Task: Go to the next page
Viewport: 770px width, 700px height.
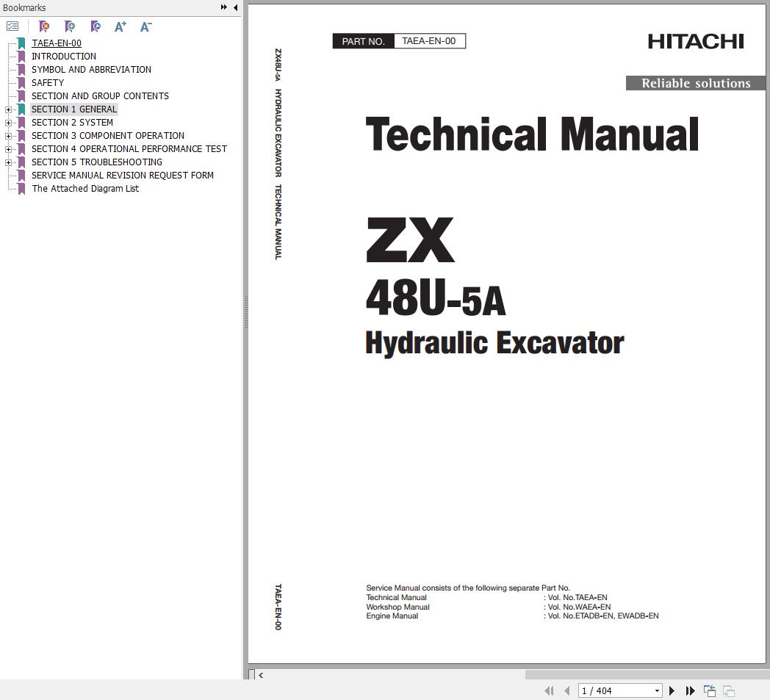Action: (x=672, y=690)
